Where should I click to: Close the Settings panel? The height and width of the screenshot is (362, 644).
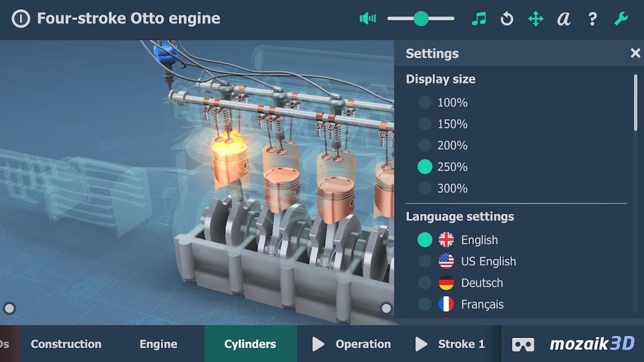pyautogui.click(x=635, y=53)
